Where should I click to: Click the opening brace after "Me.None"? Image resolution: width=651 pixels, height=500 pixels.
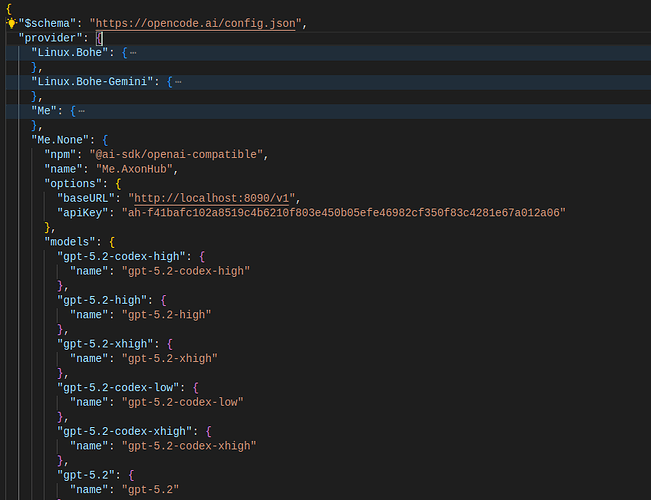tap(105, 140)
